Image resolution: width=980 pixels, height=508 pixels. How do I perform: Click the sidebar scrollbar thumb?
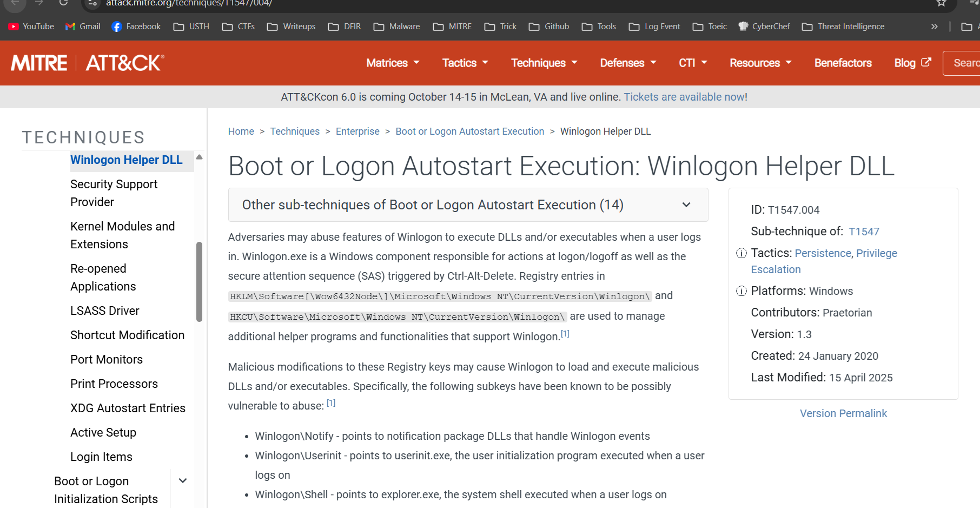coord(199,281)
